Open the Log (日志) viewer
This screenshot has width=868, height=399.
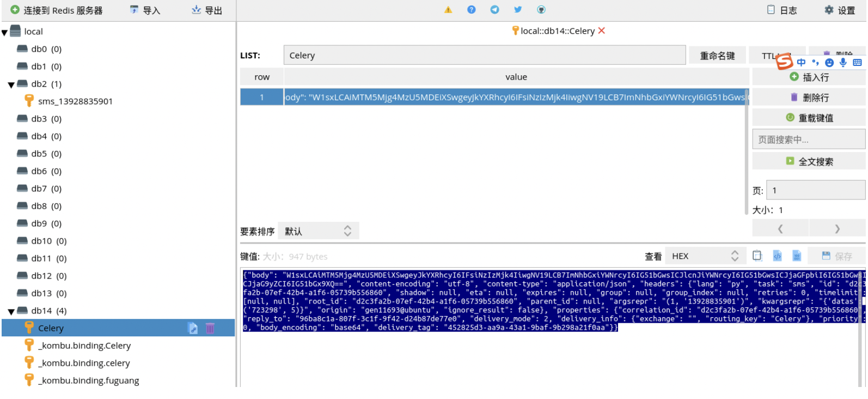pos(782,10)
